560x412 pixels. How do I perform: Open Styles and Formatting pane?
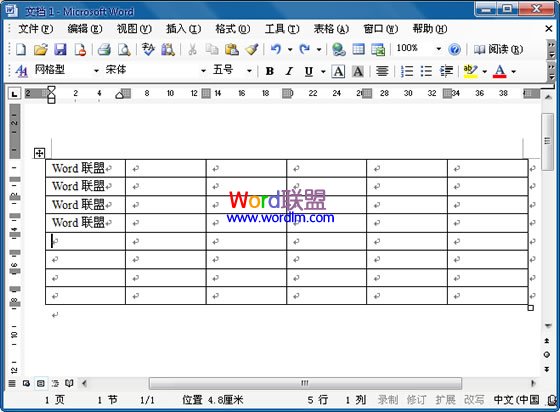tap(21, 71)
